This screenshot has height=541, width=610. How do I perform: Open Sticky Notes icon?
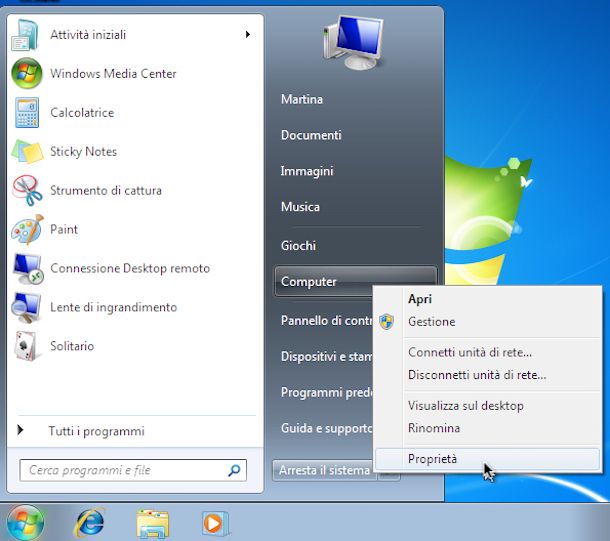tap(27, 152)
